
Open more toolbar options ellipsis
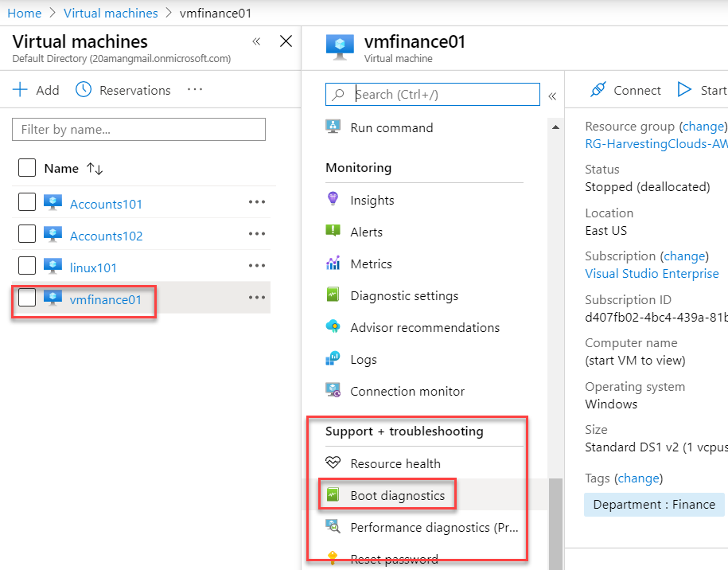coord(195,89)
